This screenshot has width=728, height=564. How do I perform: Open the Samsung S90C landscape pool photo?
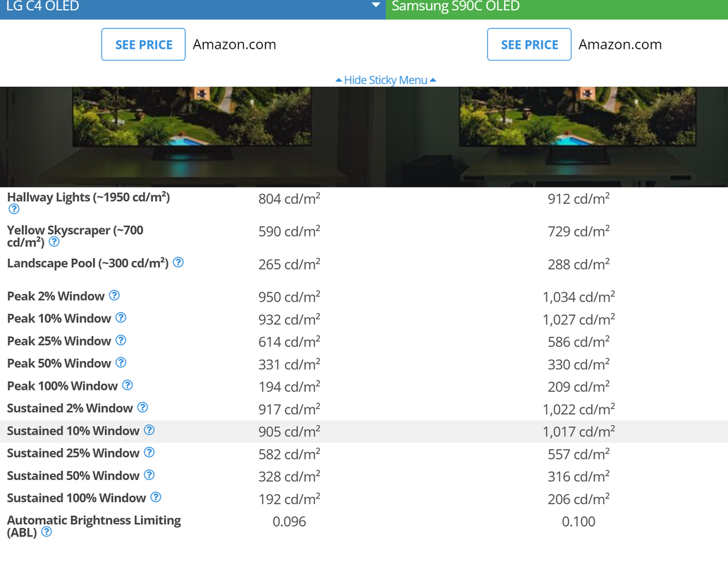pyautogui.click(x=557, y=137)
